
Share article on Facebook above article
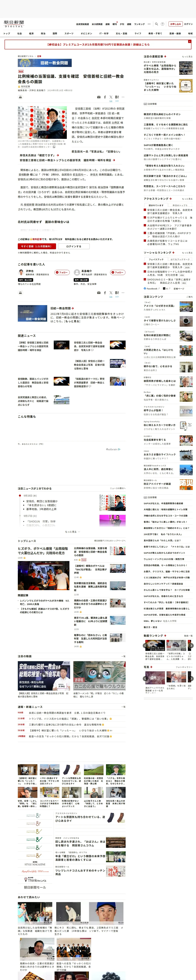tap(105, 97)
